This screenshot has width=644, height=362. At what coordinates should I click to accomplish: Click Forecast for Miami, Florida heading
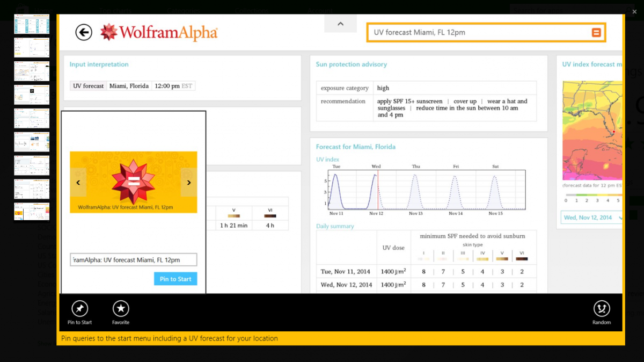click(356, 147)
